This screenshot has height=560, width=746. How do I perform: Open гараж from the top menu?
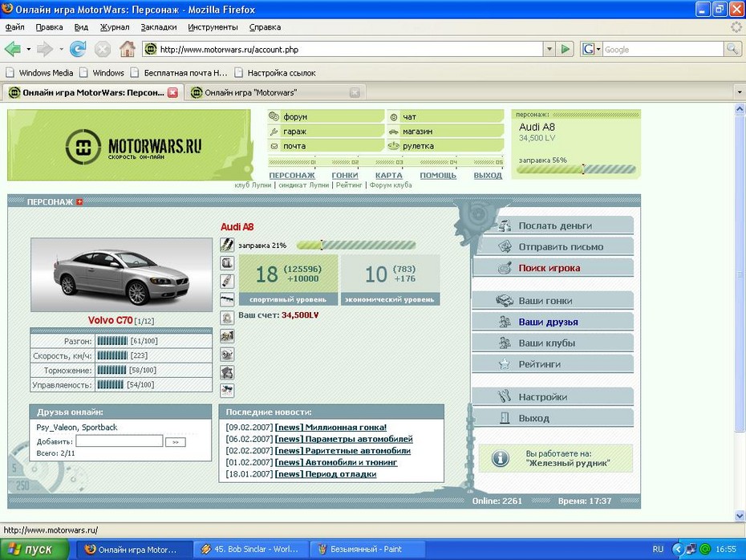pos(326,132)
